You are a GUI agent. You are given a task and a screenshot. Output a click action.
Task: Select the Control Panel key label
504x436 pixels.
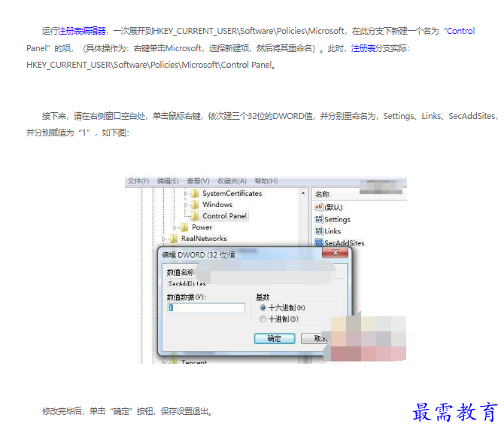point(224,216)
